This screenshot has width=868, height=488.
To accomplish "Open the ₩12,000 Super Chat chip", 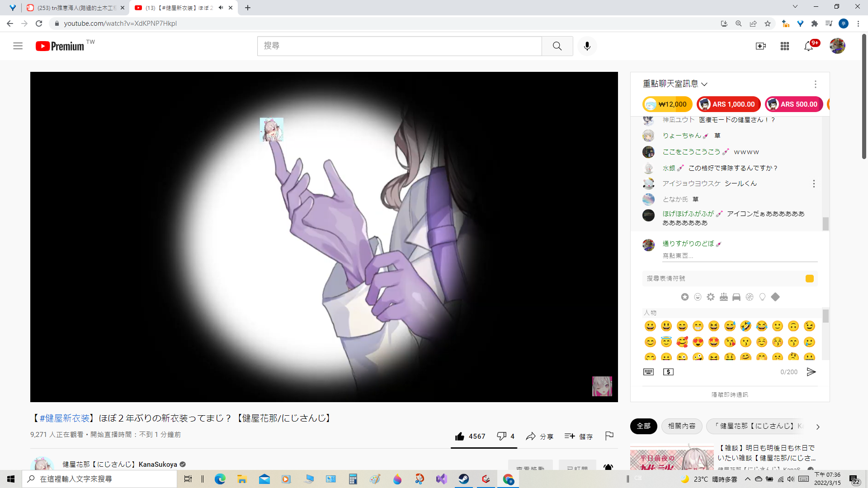I will point(667,104).
